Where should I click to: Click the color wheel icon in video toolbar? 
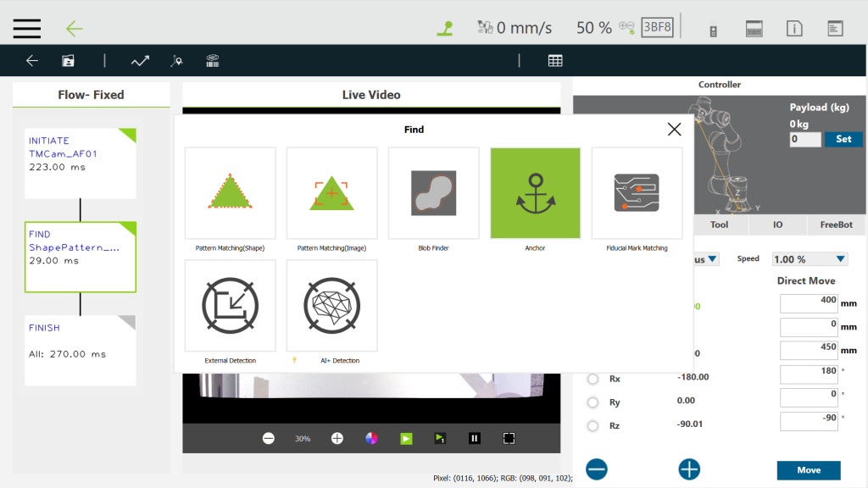pos(371,438)
